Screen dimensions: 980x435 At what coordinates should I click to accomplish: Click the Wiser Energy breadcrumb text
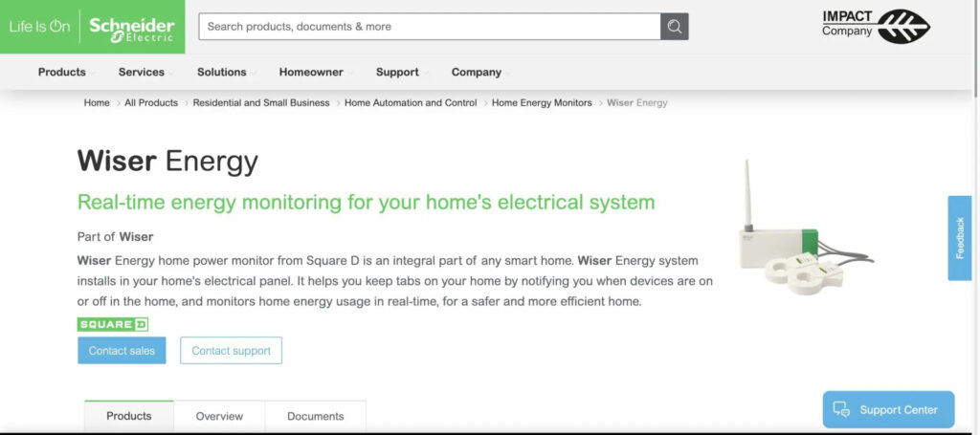click(636, 103)
